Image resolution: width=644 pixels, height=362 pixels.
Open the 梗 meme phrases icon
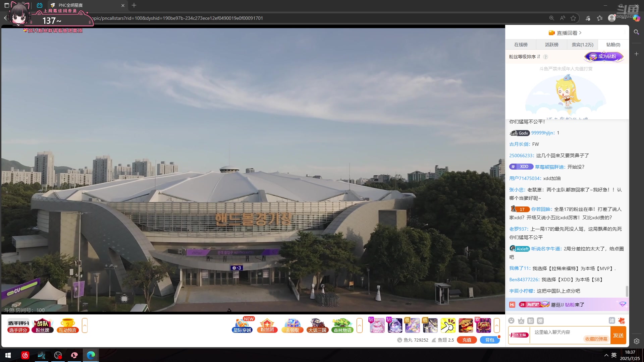[540, 321]
